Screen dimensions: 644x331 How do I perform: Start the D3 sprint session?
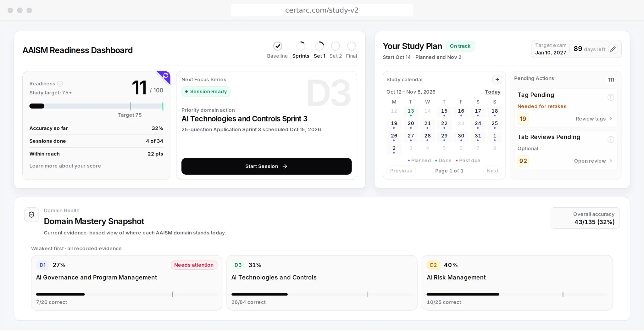coord(266,166)
